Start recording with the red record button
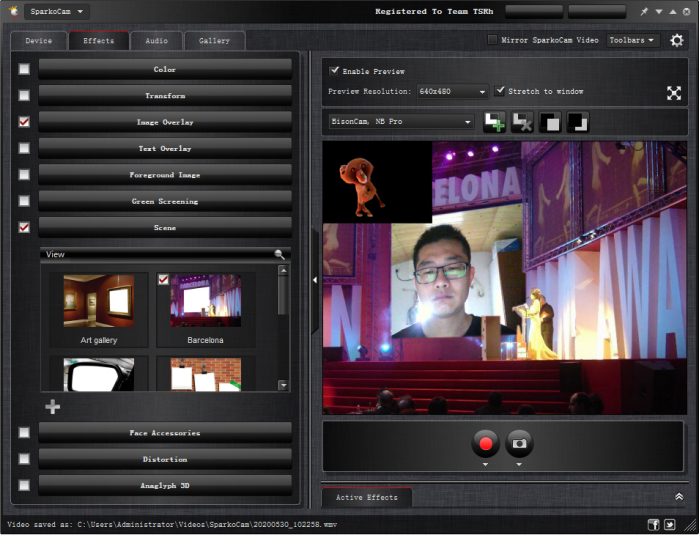Screen dimensions: 699x535 pos(485,443)
